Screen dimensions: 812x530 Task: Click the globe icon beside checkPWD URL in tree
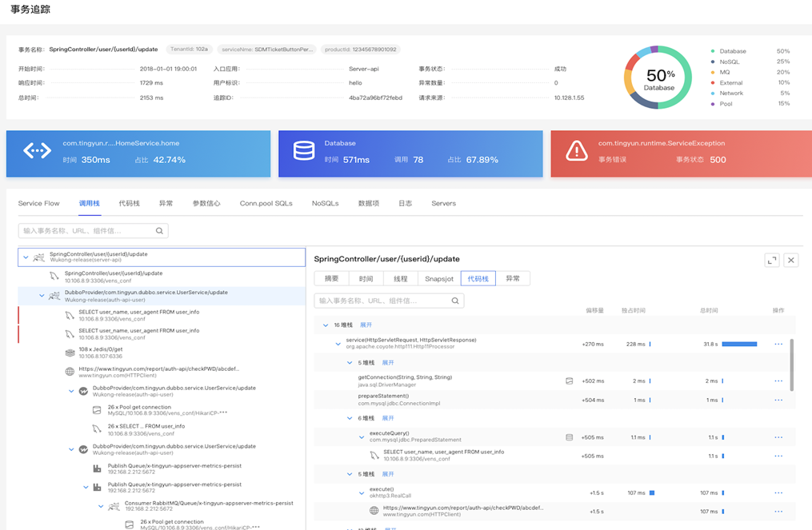tap(70, 372)
